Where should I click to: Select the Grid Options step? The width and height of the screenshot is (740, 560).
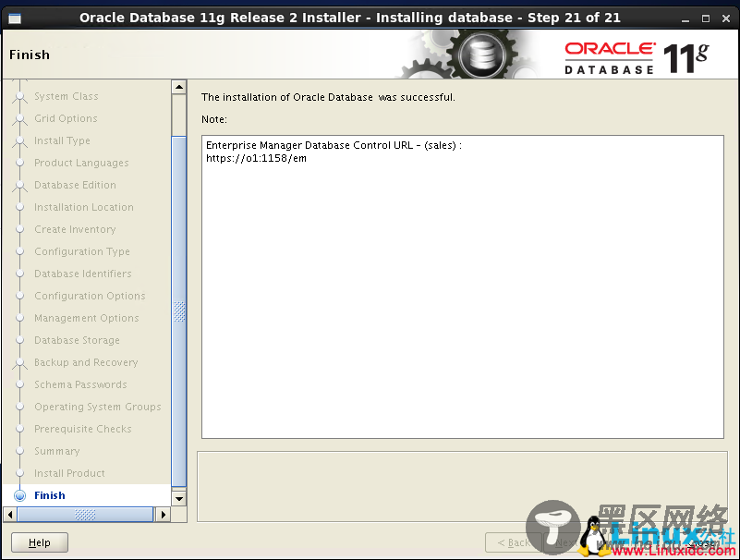pyautogui.click(x=66, y=118)
